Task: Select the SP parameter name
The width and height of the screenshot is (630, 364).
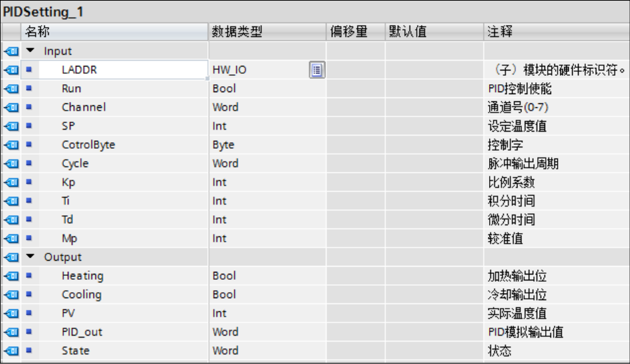Action: (x=68, y=126)
